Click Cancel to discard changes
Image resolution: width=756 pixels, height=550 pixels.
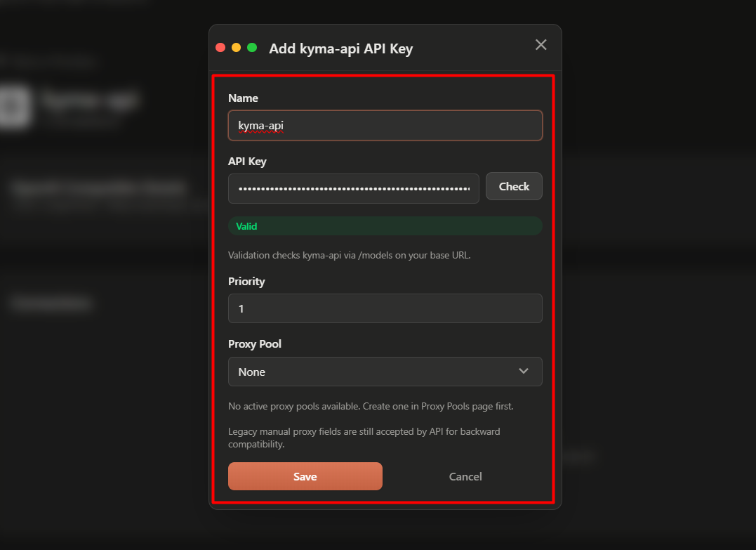point(465,476)
